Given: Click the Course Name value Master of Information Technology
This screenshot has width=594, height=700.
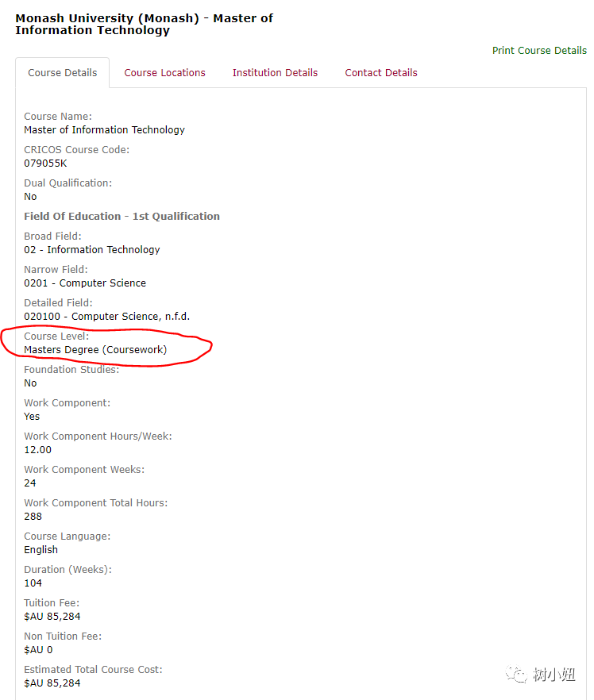Looking at the screenshot, I should tap(105, 130).
